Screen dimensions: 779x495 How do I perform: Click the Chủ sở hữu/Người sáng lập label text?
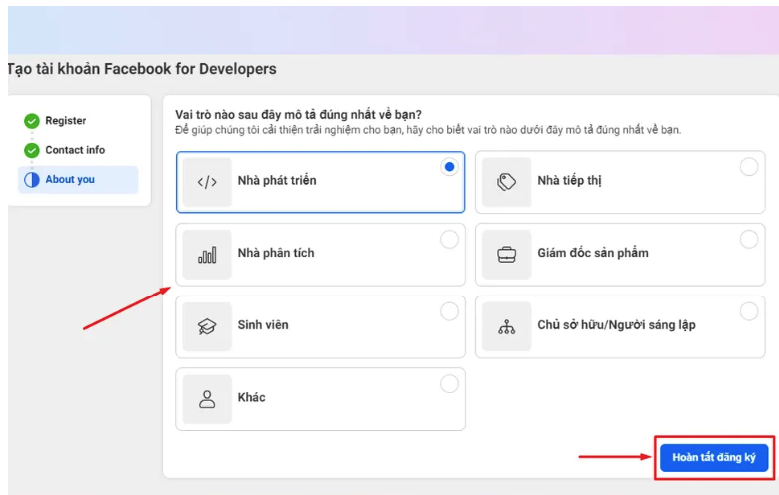tap(616, 325)
